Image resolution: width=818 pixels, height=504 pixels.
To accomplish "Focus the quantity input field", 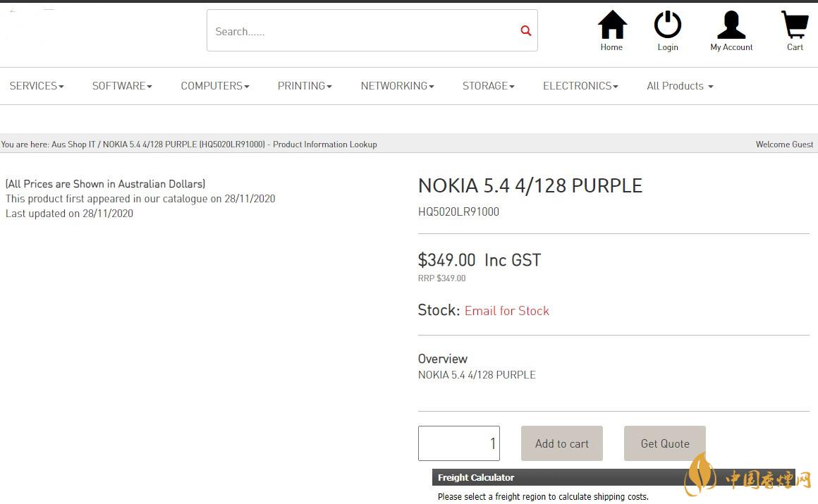I will (458, 443).
